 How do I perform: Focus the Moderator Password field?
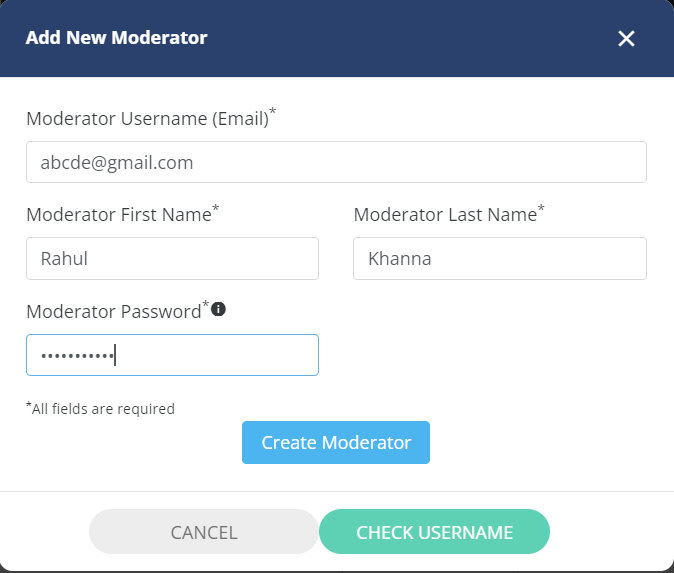click(172, 355)
